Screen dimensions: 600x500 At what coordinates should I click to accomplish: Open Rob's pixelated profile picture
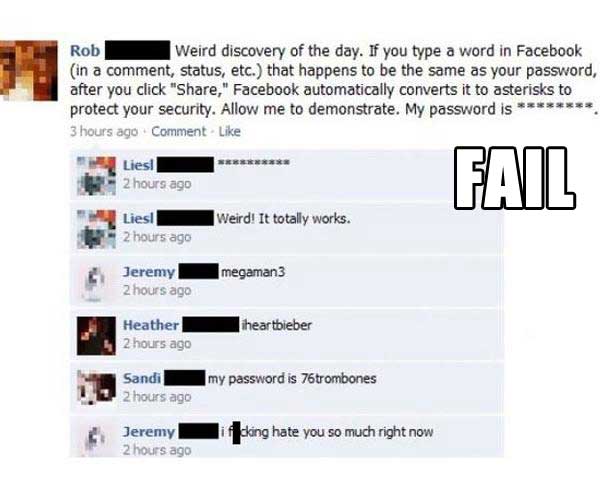coord(29,71)
